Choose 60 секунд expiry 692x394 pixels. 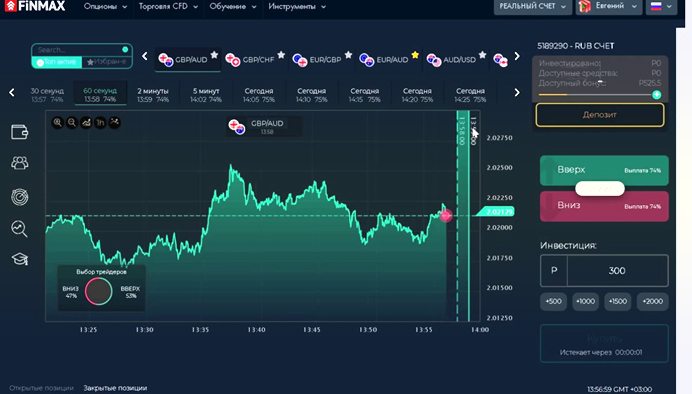(100, 94)
